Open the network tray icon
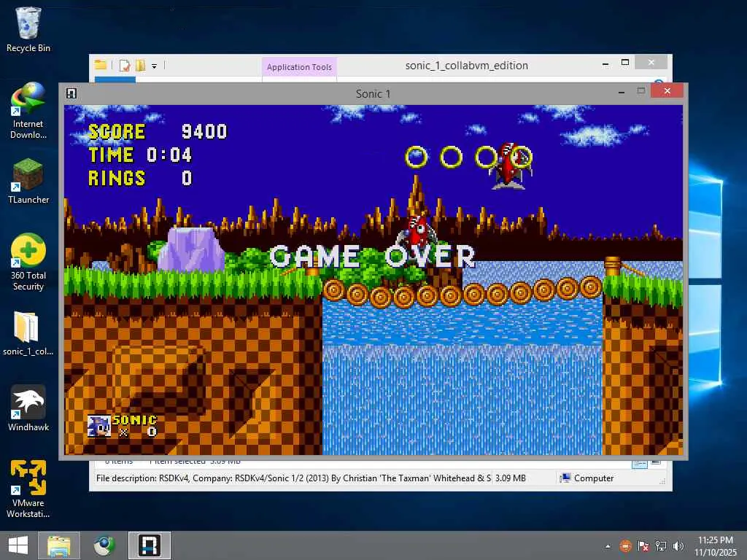The height and width of the screenshot is (560, 747). pyautogui.click(x=661, y=545)
